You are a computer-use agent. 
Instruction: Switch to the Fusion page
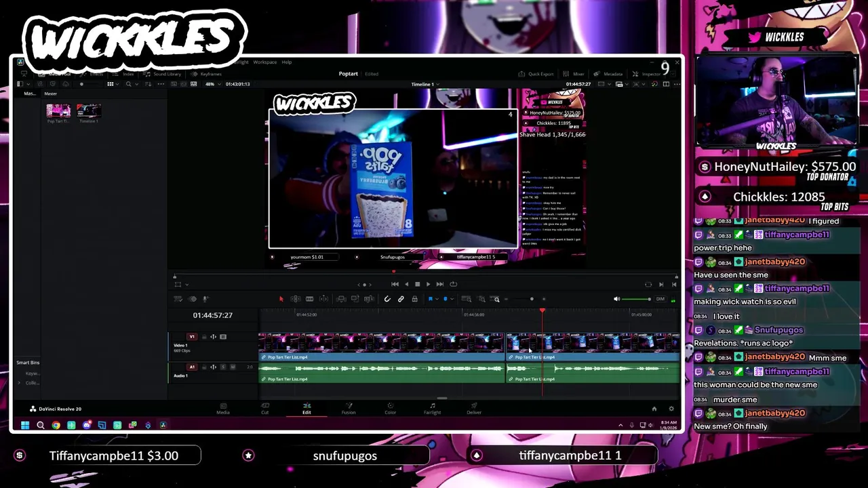click(x=349, y=409)
